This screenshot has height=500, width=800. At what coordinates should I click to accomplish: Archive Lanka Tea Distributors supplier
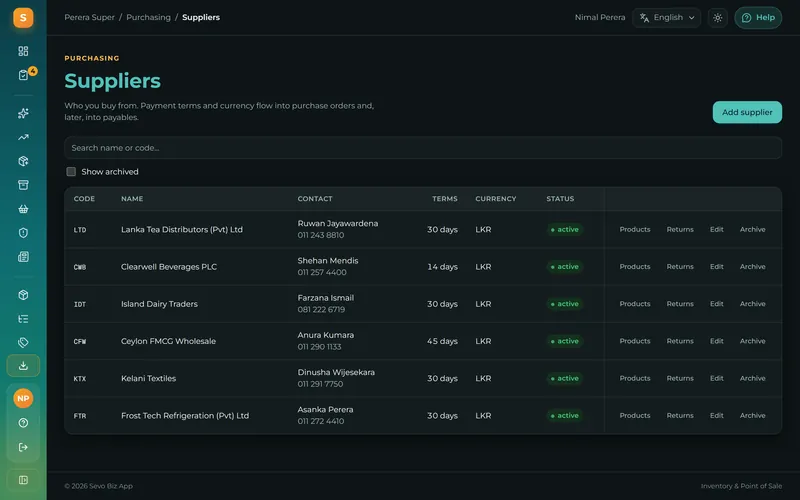[753, 230]
